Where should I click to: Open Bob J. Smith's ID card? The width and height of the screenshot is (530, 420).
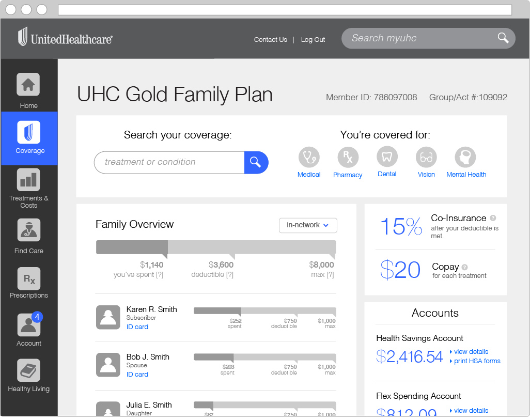tap(137, 375)
